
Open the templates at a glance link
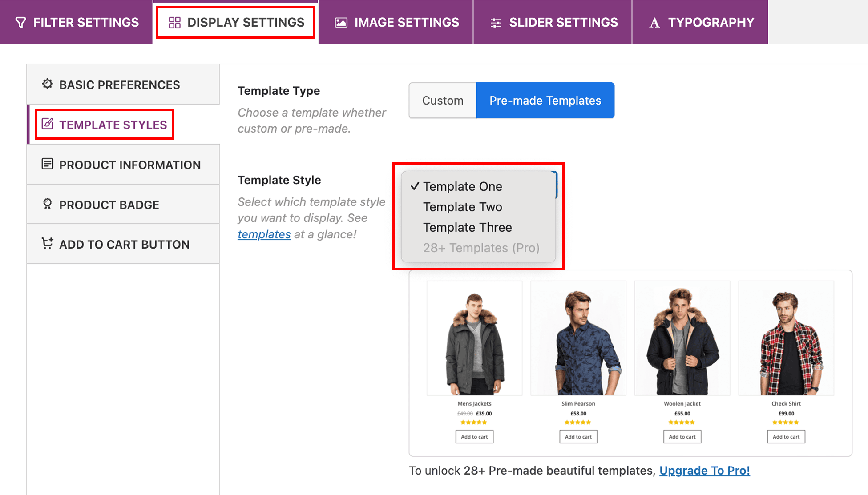[x=264, y=234]
